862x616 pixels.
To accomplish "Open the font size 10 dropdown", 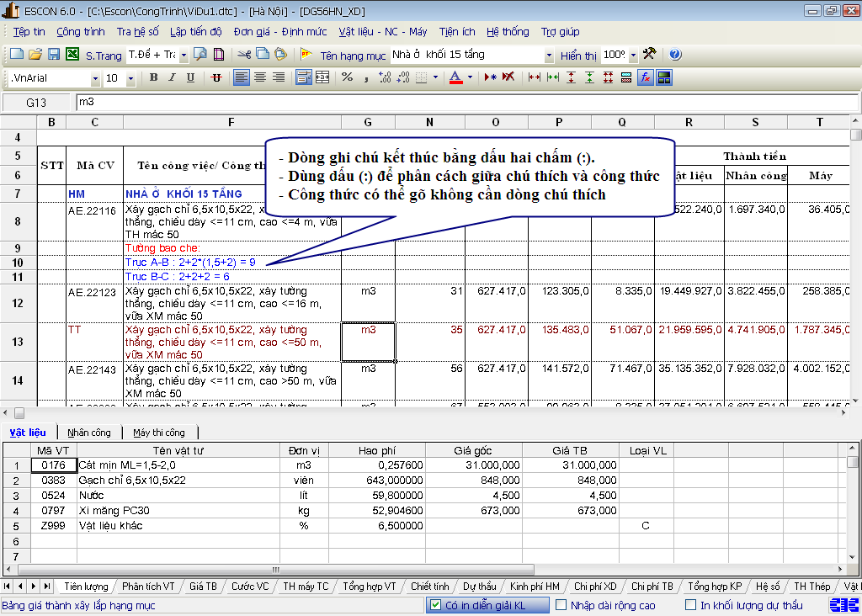I will 131,78.
